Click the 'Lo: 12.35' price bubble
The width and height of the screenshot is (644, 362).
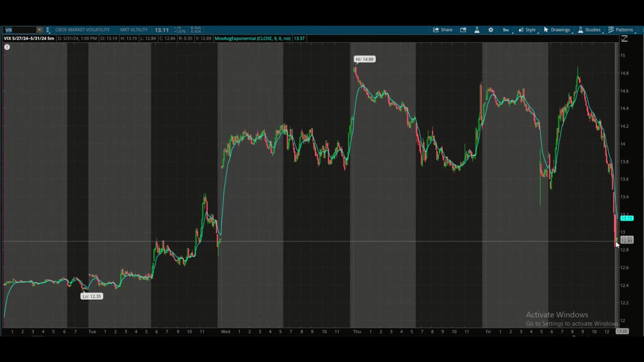[92, 296]
